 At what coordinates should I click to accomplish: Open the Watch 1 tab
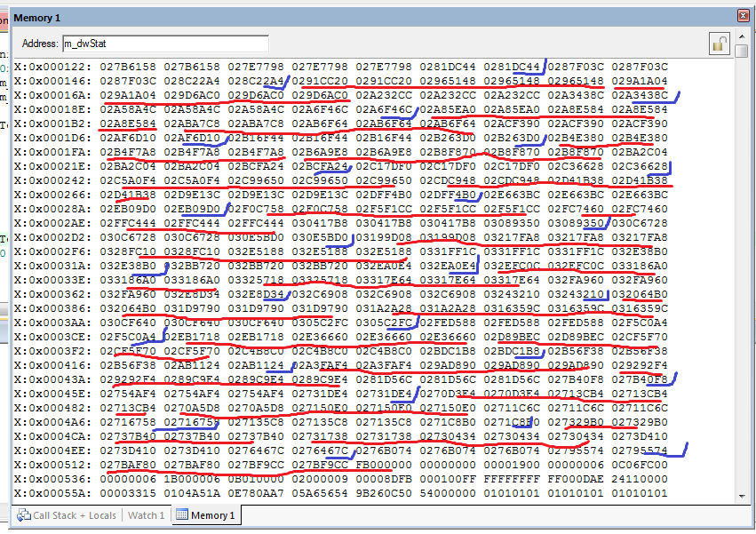pyautogui.click(x=146, y=515)
